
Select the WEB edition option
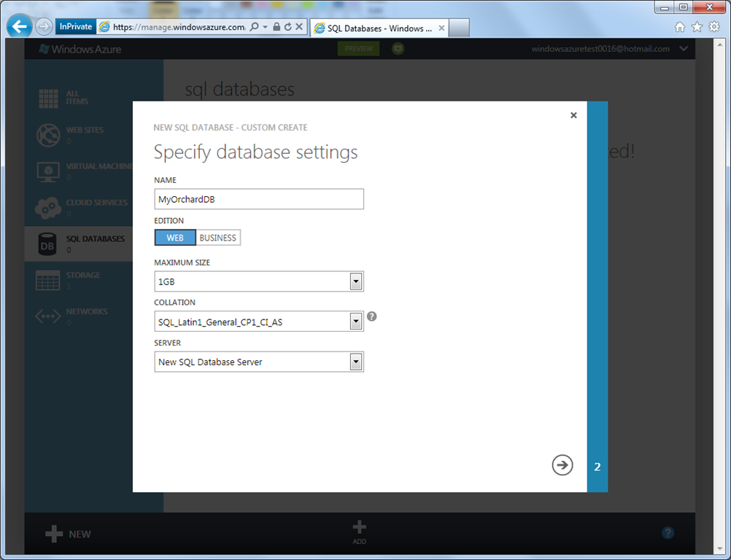coord(175,238)
